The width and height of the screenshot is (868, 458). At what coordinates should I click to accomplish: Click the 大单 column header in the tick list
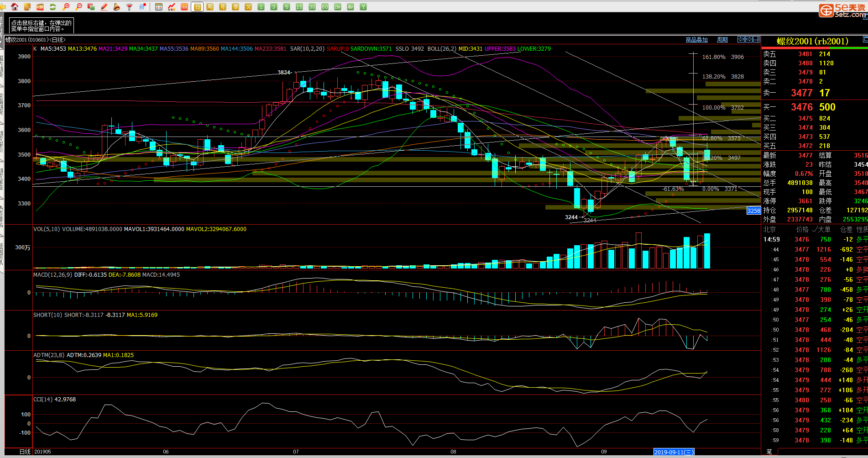(x=824, y=230)
